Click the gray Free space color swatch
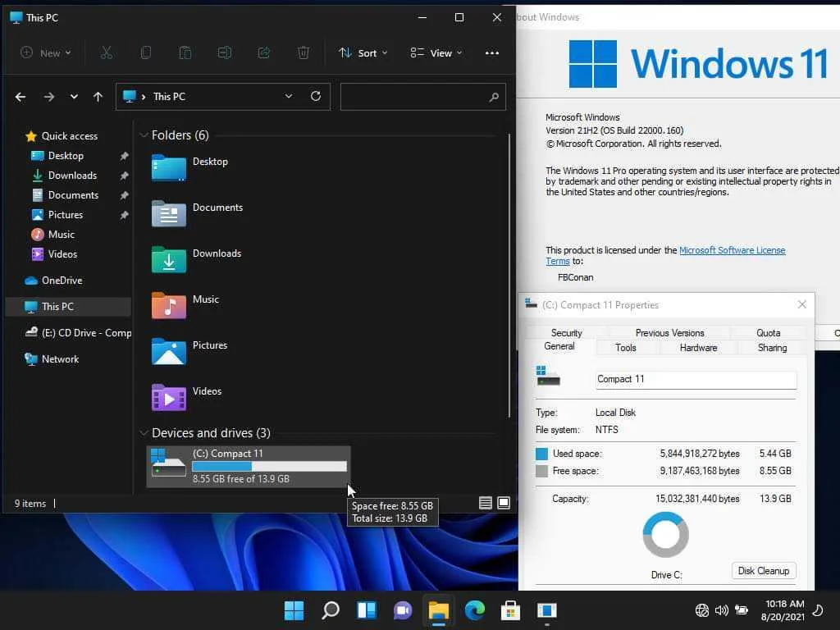This screenshot has width=840, height=630. pyautogui.click(x=541, y=471)
